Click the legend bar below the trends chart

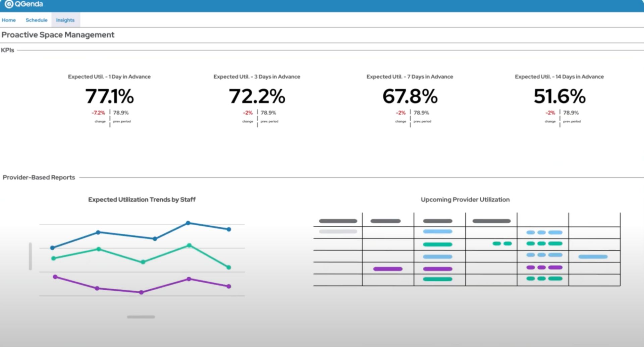pos(141,316)
